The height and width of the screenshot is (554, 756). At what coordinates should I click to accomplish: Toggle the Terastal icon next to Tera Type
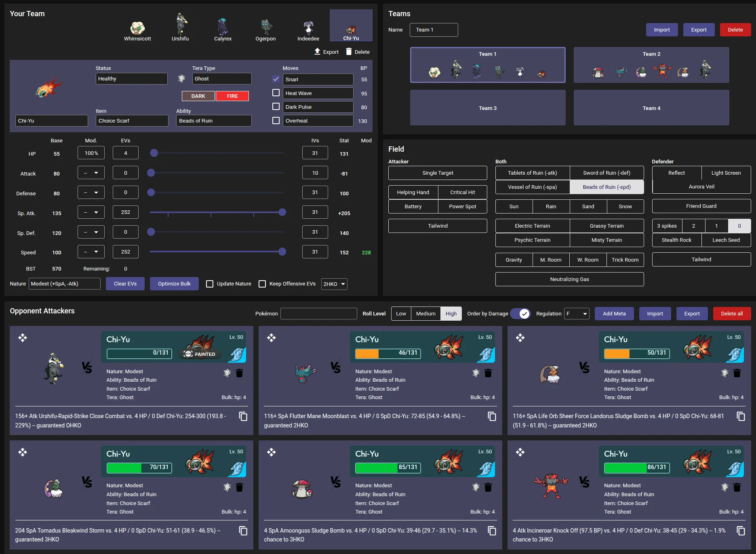(181, 78)
